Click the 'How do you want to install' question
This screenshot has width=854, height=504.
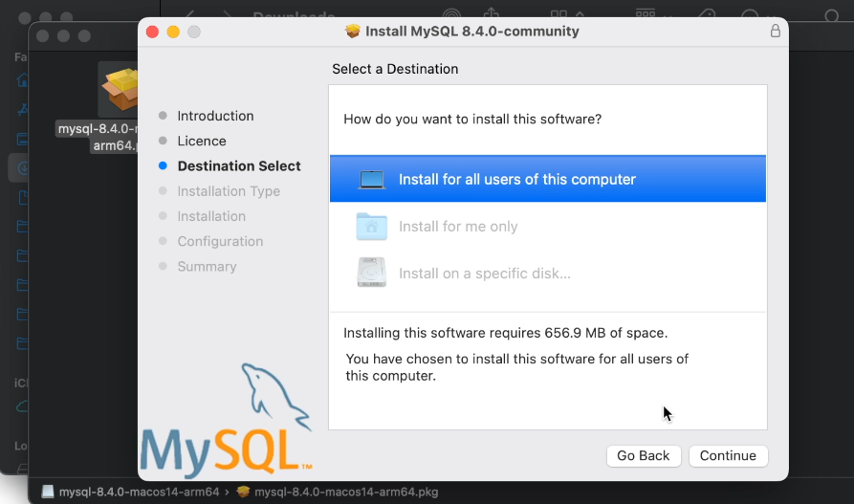point(472,119)
